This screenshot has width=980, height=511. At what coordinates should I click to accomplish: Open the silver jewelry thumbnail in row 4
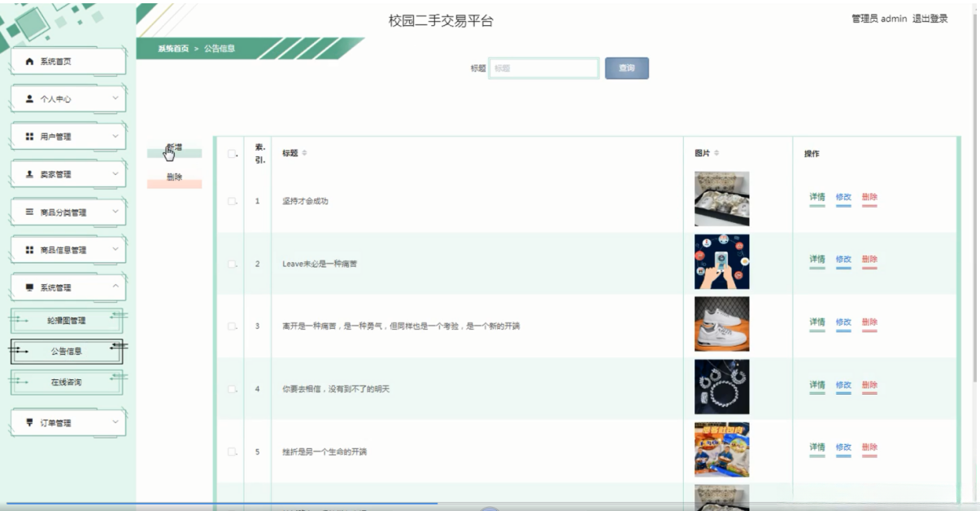tap(722, 387)
